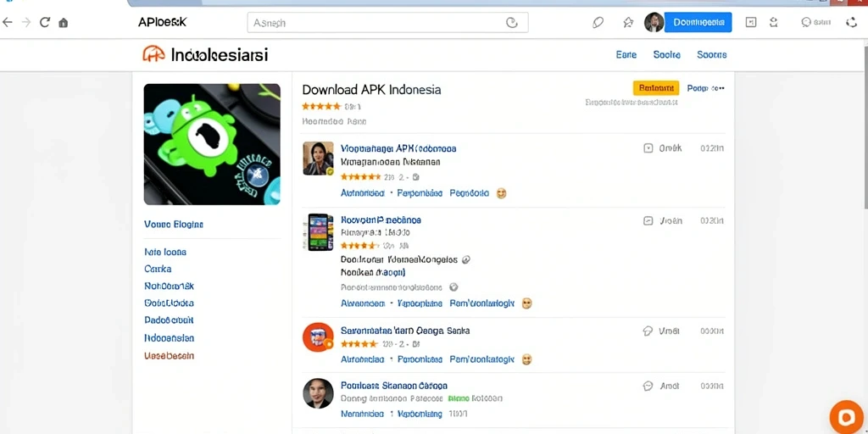The image size is (868, 434).
Task: Click the sync icon at toolbar far right
Action: point(851,22)
